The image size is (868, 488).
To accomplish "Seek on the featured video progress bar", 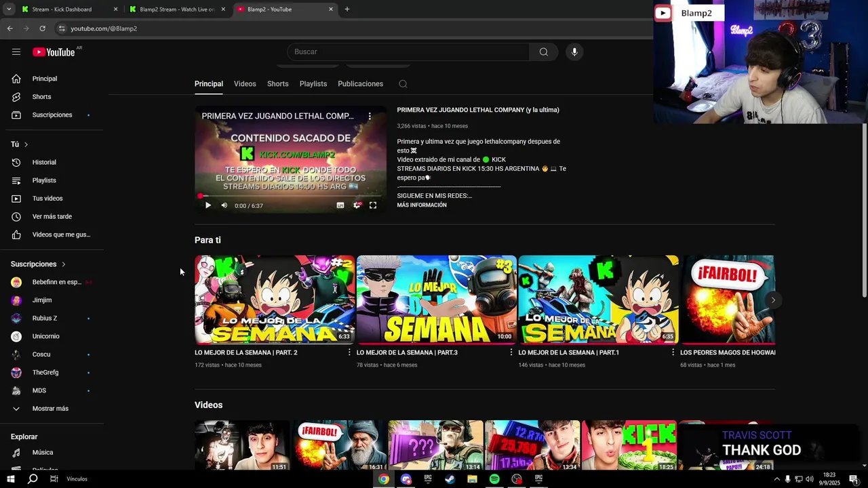I will 291,196.
